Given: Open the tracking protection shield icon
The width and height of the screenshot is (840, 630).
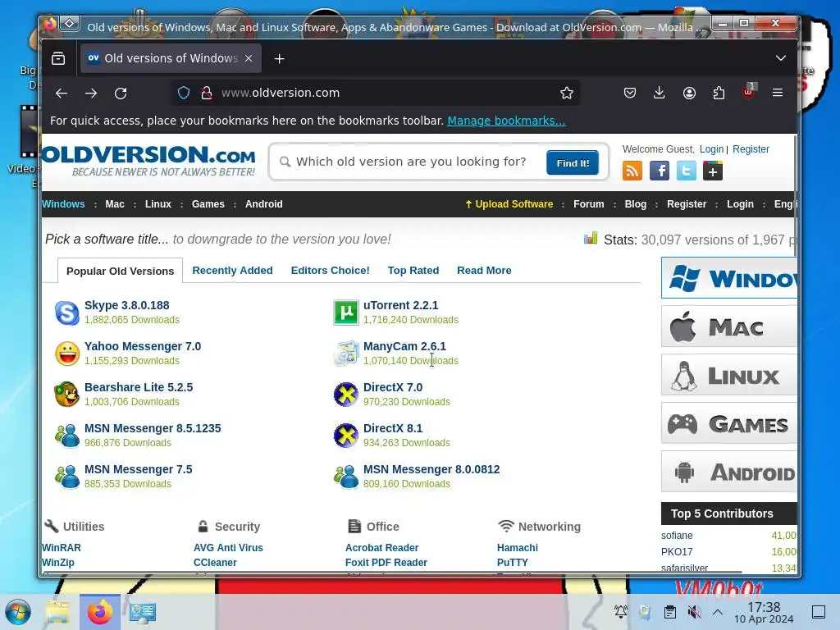Looking at the screenshot, I should pyautogui.click(x=184, y=93).
